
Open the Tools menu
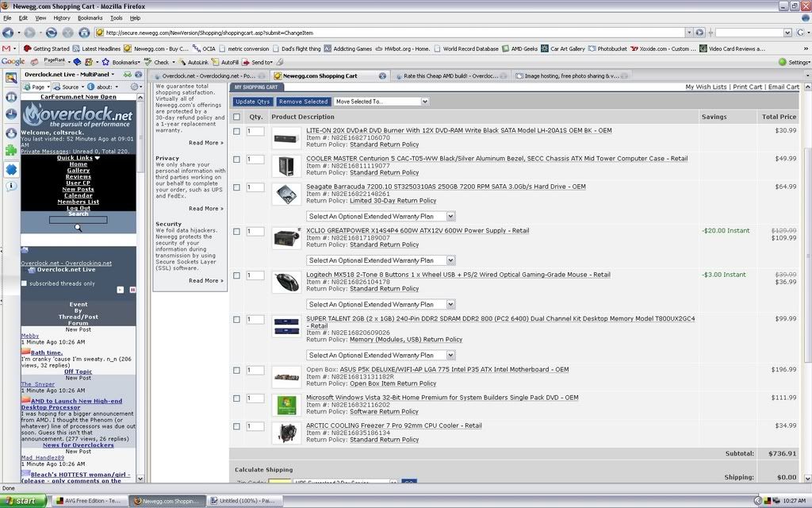pos(117,18)
